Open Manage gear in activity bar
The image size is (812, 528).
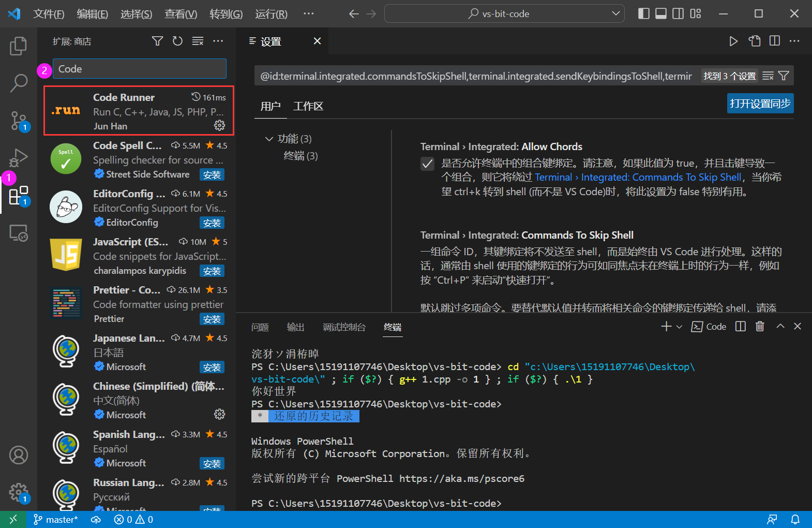tap(19, 493)
